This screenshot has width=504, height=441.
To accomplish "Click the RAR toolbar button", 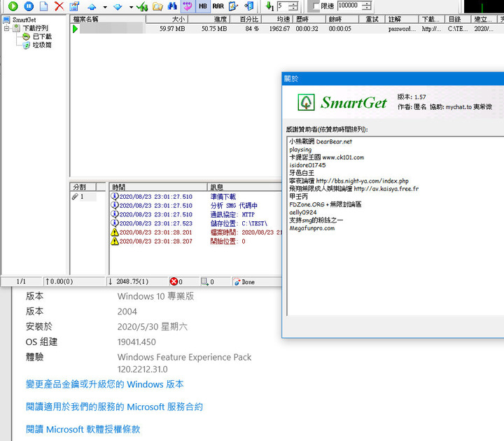I will (x=218, y=6).
